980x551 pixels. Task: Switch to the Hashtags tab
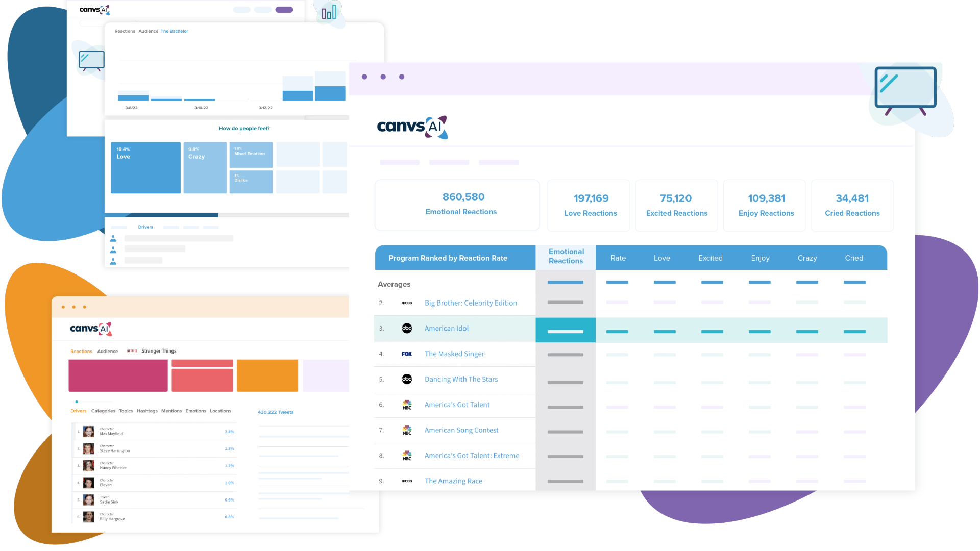click(x=147, y=411)
